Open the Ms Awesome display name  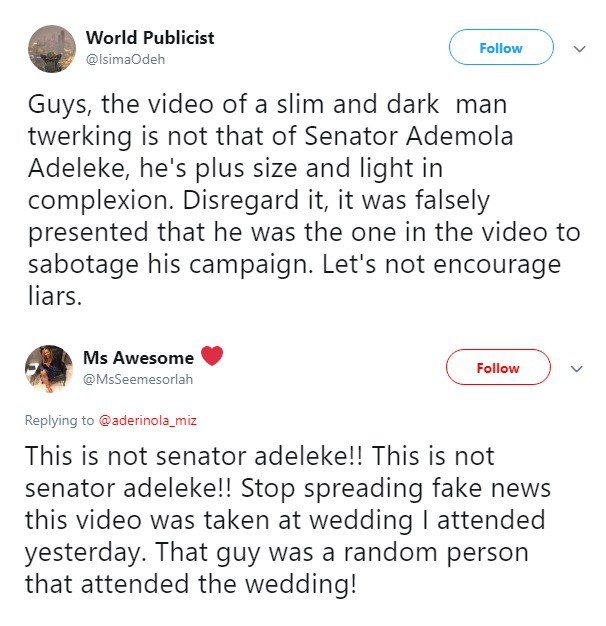(139, 356)
